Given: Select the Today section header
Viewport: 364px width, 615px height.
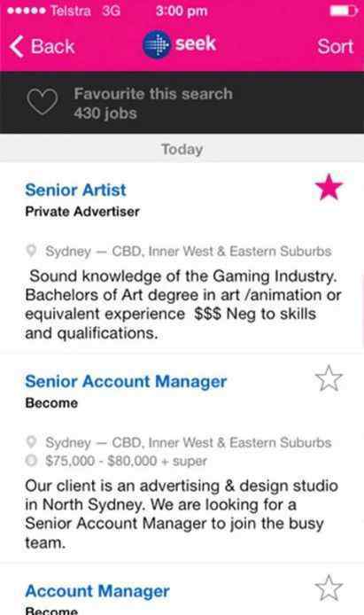Looking at the screenshot, I should coord(182,149).
